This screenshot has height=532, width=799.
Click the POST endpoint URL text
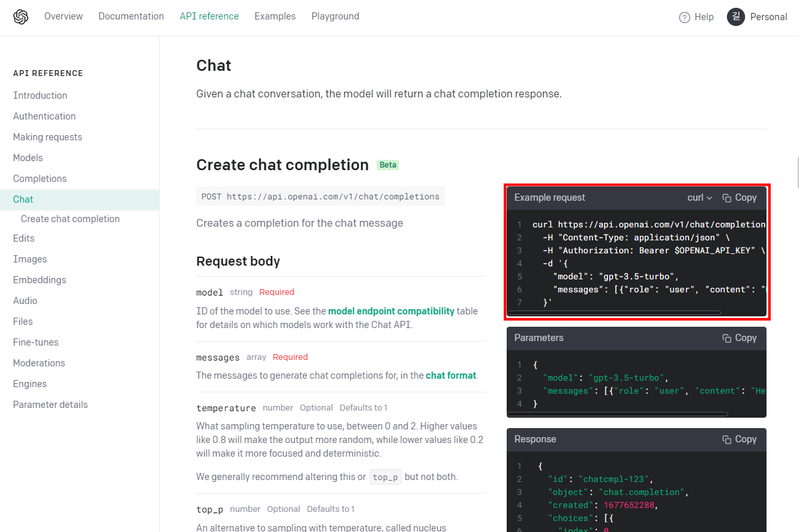point(320,196)
